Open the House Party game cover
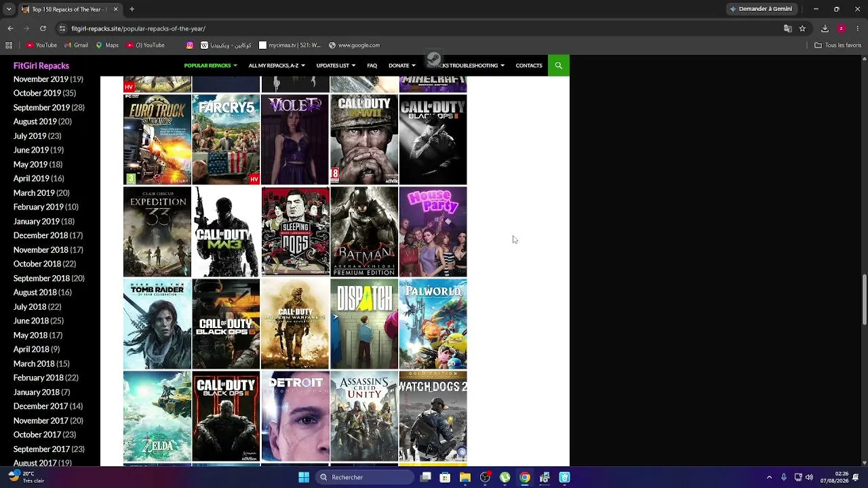This screenshot has height=488, width=868. pos(433,232)
